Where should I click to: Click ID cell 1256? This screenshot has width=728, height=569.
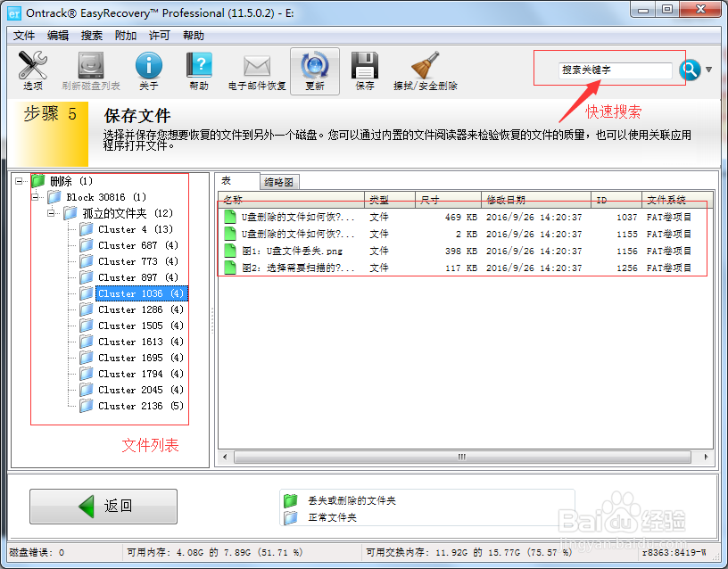(x=627, y=268)
